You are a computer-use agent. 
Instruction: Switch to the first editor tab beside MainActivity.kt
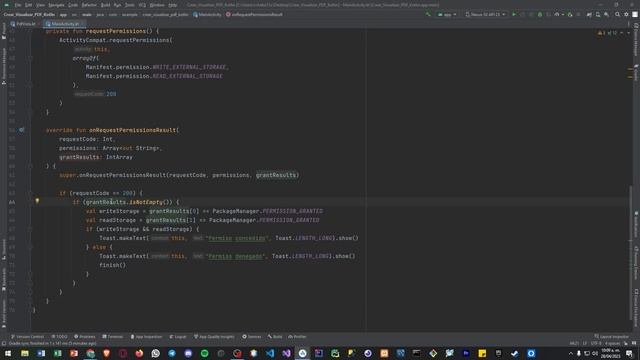coord(24,24)
